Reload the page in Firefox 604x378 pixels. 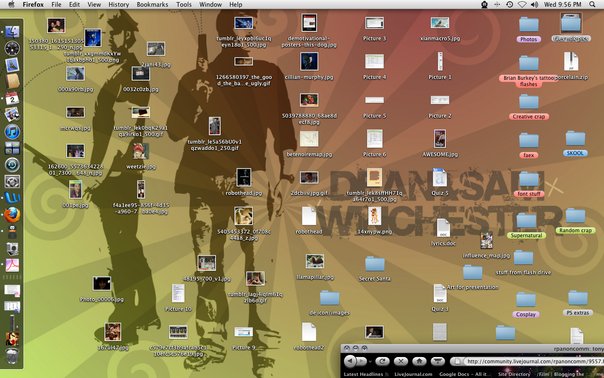point(383,361)
